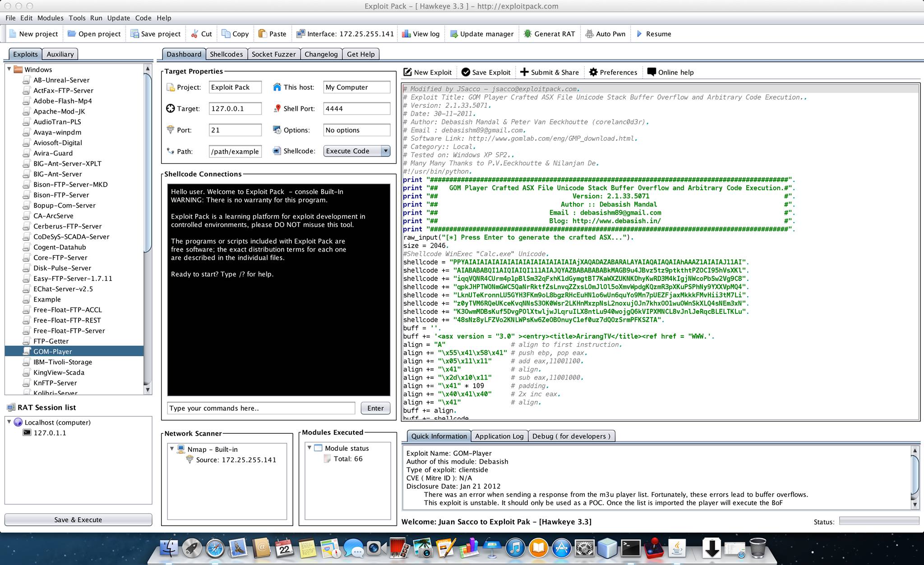Open the Code menu
The width and height of the screenshot is (924, 565).
click(143, 18)
